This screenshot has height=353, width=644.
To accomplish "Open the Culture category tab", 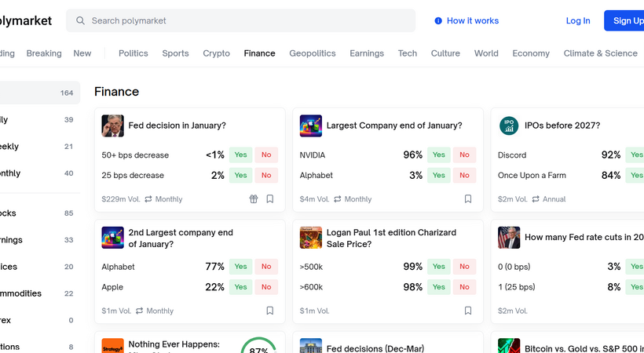I will coord(445,53).
